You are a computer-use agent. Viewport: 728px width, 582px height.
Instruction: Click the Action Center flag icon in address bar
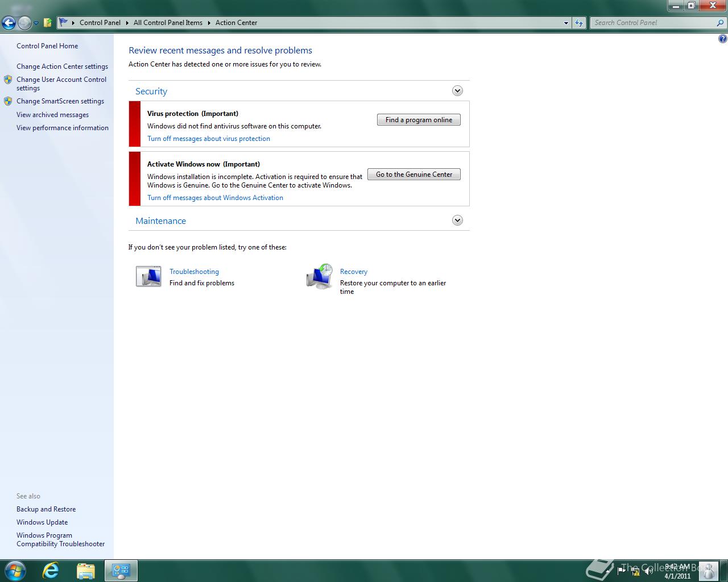(x=64, y=23)
